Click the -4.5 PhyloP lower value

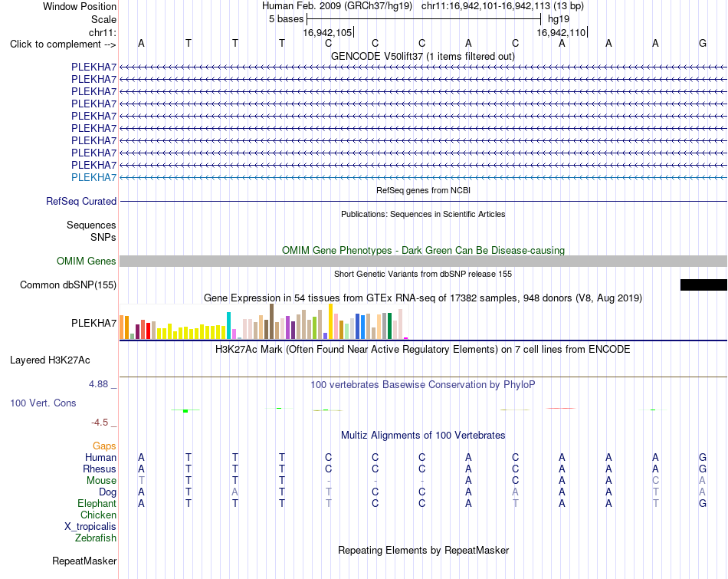click(100, 423)
